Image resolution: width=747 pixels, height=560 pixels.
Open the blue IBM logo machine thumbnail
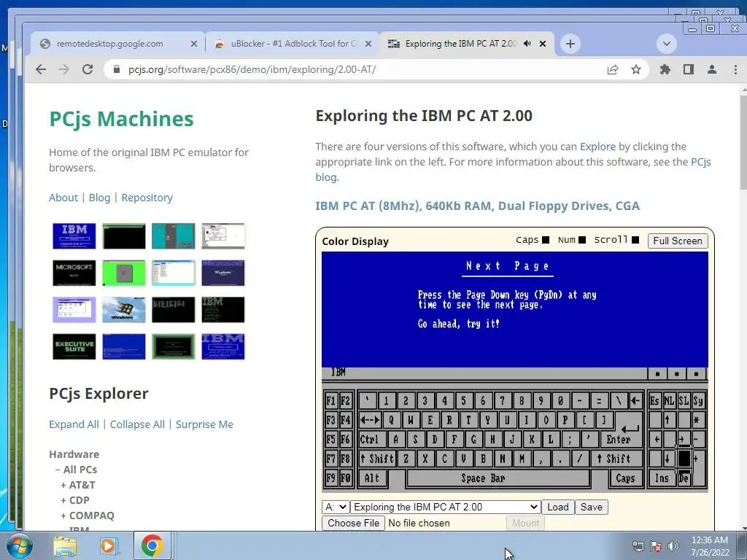pyautogui.click(x=74, y=236)
